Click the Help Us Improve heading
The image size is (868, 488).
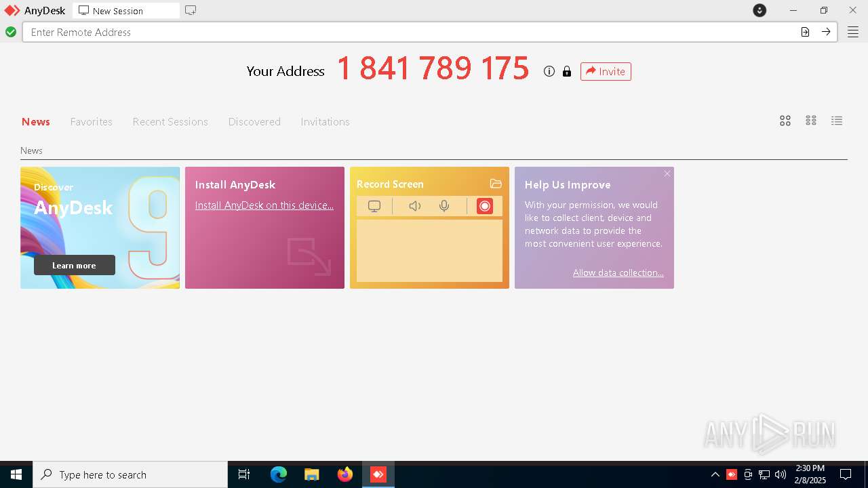pos(568,184)
